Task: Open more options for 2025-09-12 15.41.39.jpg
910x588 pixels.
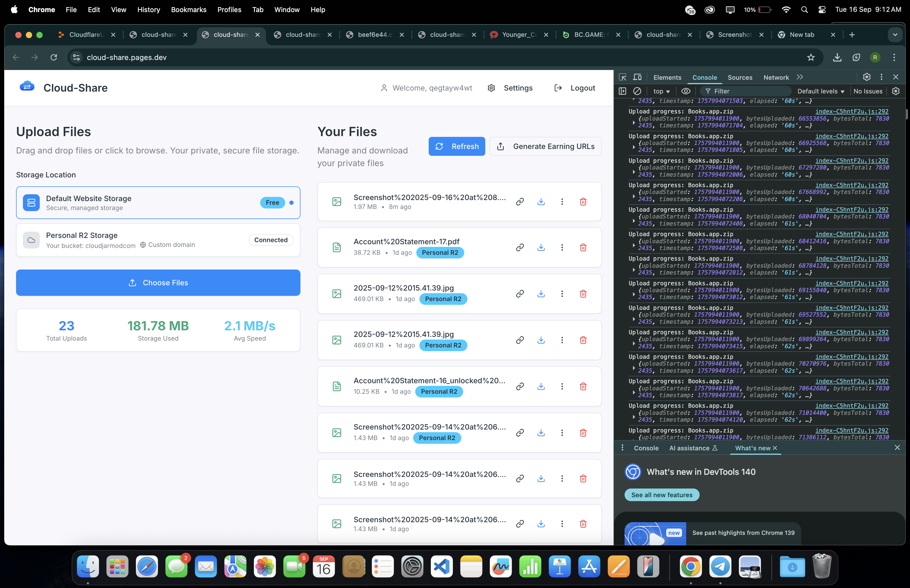Action: click(x=562, y=294)
